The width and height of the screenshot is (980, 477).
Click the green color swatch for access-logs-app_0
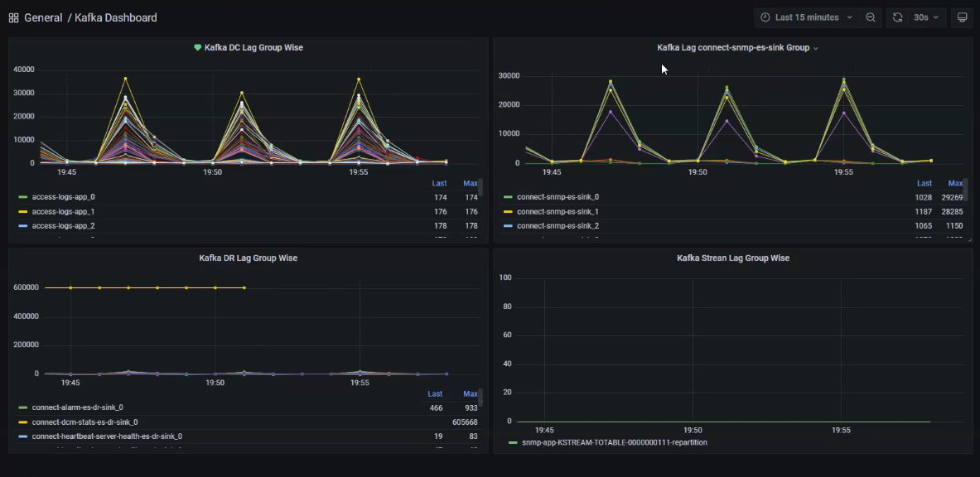23,198
